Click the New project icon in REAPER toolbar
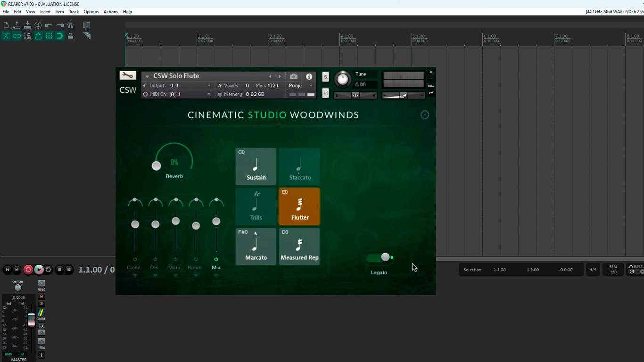This screenshot has width=644, height=362. tap(6, 25)
